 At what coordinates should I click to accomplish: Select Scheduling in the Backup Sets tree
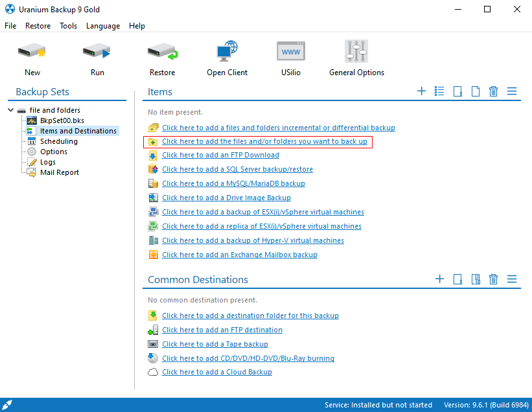tap(58, 141)
